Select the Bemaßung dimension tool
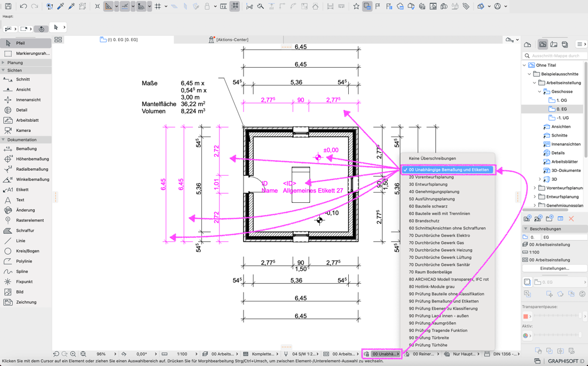 click(26, 149)
